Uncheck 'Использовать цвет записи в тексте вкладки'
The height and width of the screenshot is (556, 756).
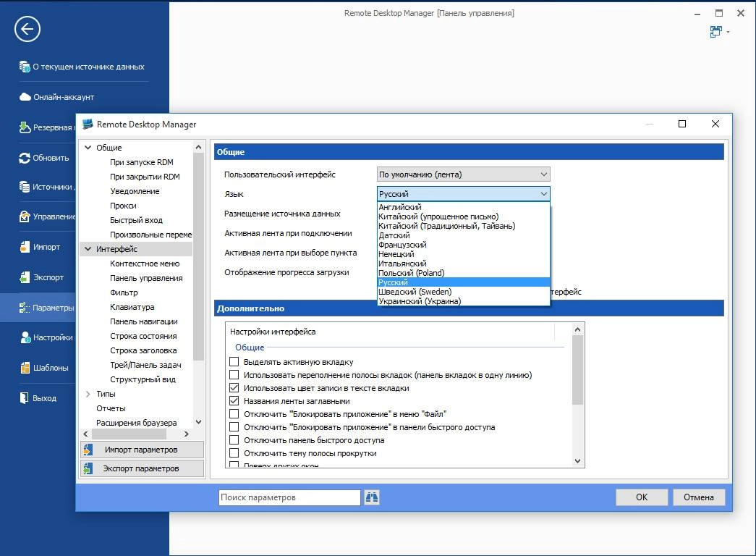click(234, 387)
